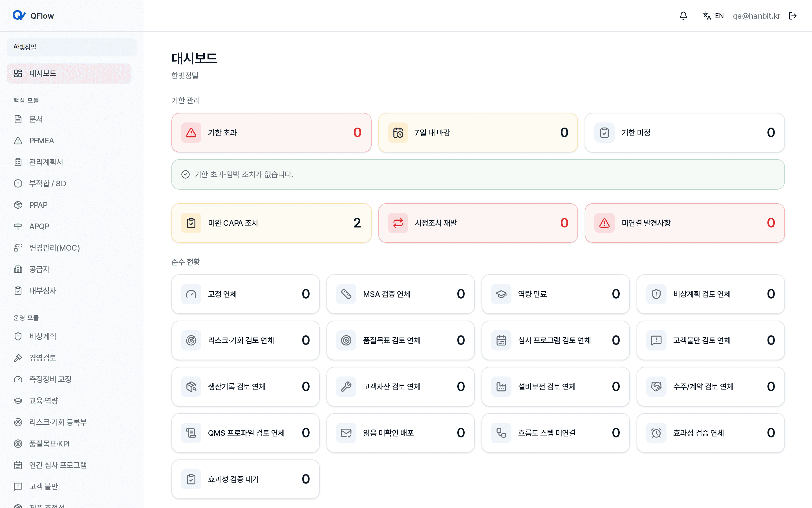812x508 pixels.
Task: Click the 비상계획 검토 연체 shield icon
Action: [x=656, y=294]
